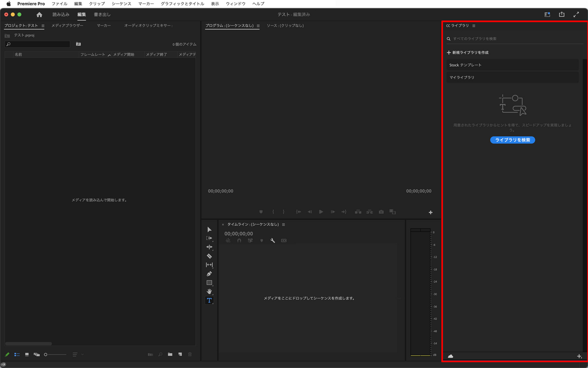588x368 pixels.
Task: Click the New Item icon in project panel
Action: (x=180, y=354)
